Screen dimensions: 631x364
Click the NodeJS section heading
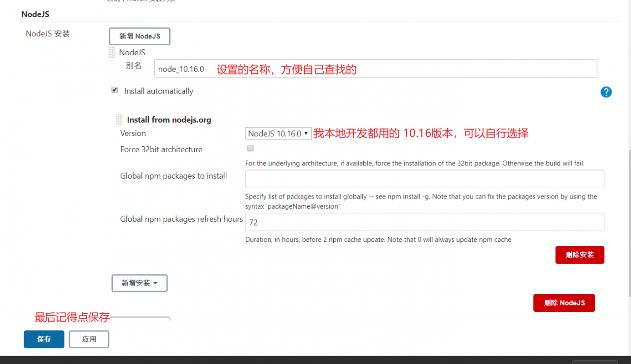point(35,14)
